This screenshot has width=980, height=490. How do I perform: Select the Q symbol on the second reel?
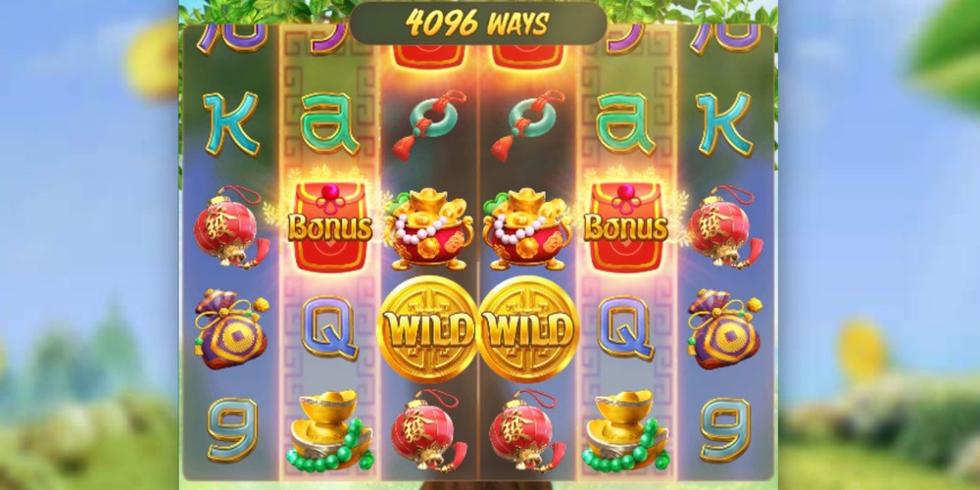[330, 327]
